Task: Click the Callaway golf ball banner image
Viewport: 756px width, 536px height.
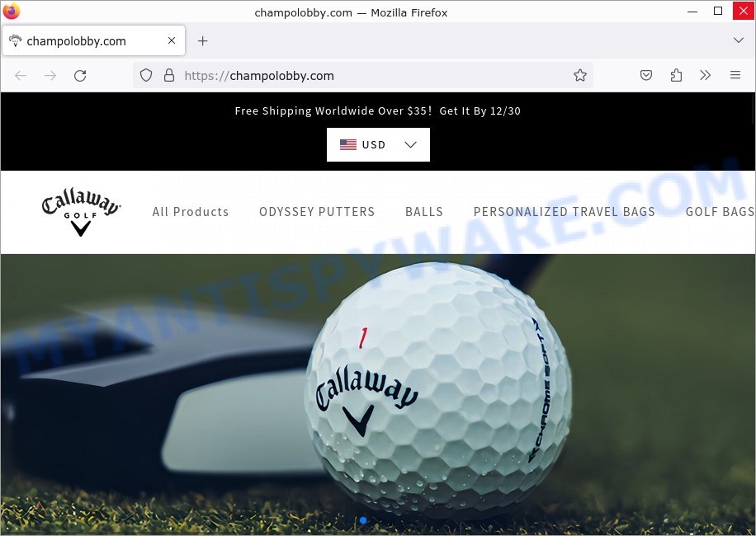Action: (376, 394)
